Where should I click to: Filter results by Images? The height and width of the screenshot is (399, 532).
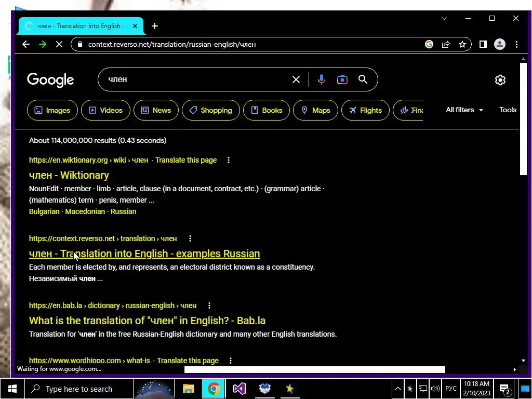tap(52, 110)
